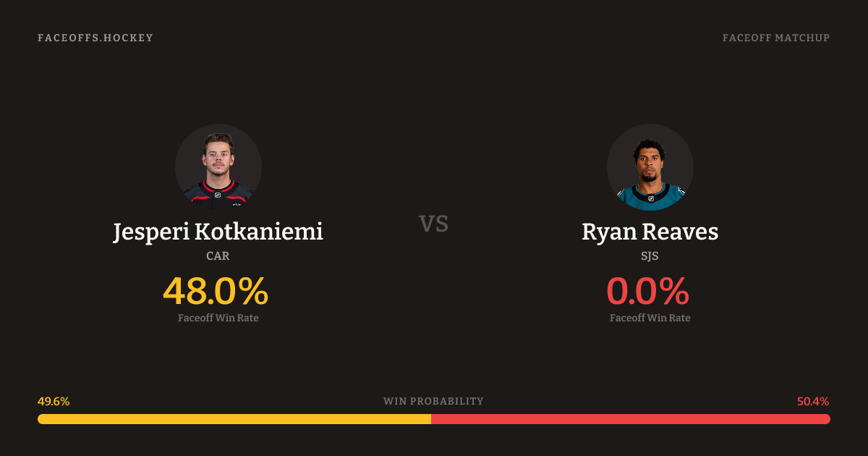
Task: Click the red segment of the probability bar
Action: pos(631,419)
